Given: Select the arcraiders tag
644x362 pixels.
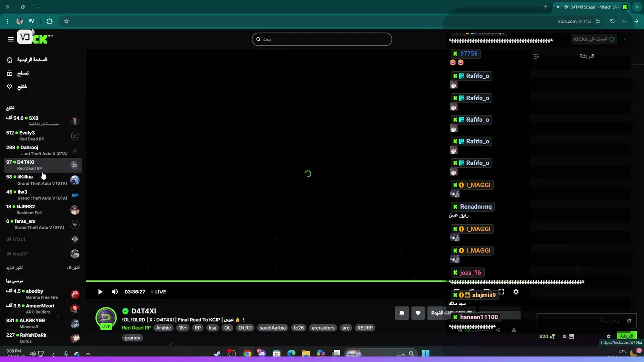Looking at the screenshot, I should coord(323,328).
